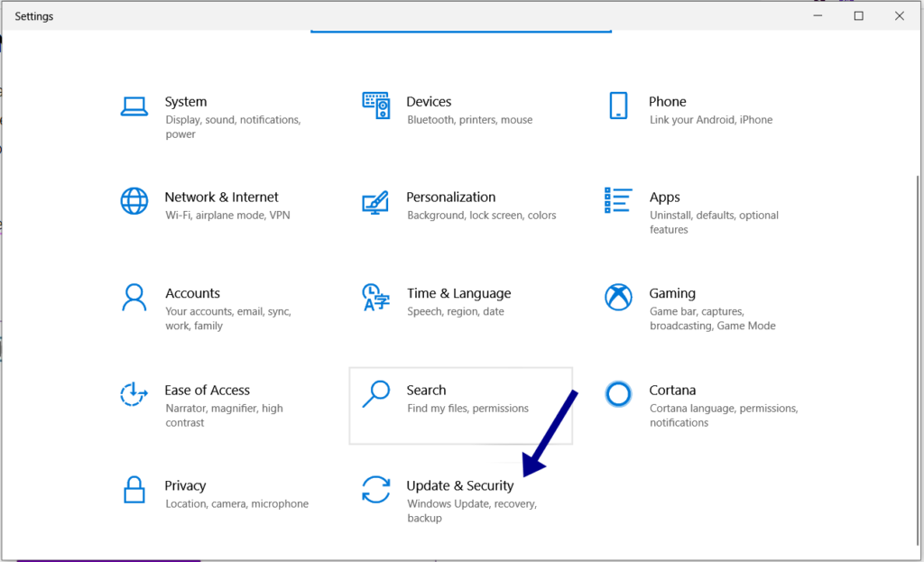Open Devices via its keyboard icon

375,106
